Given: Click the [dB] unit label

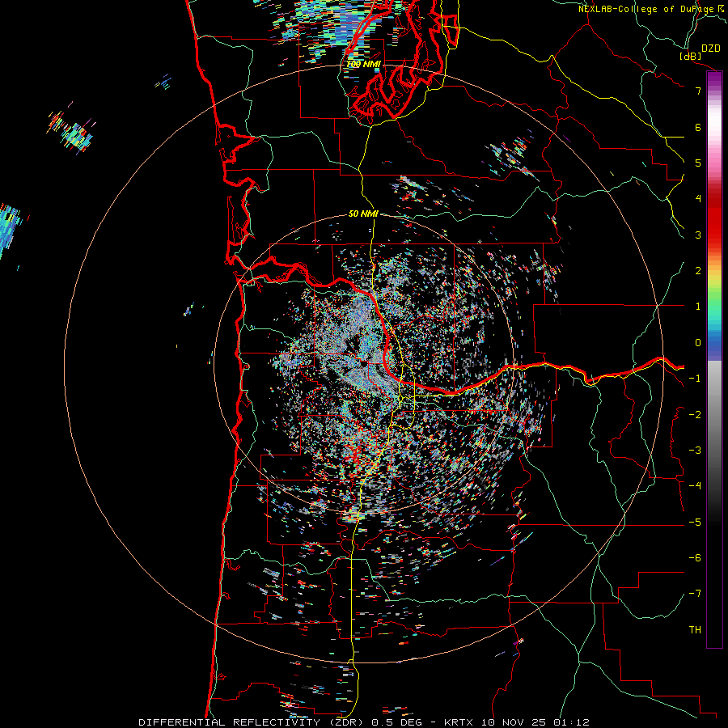Looking at the screenshot, I should 691,56.
